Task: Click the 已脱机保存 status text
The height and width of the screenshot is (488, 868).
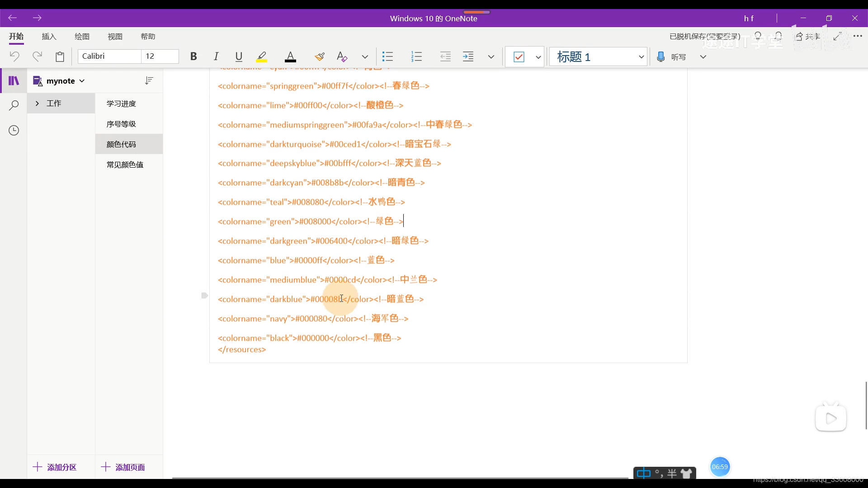Action: (x=704, y=37)
